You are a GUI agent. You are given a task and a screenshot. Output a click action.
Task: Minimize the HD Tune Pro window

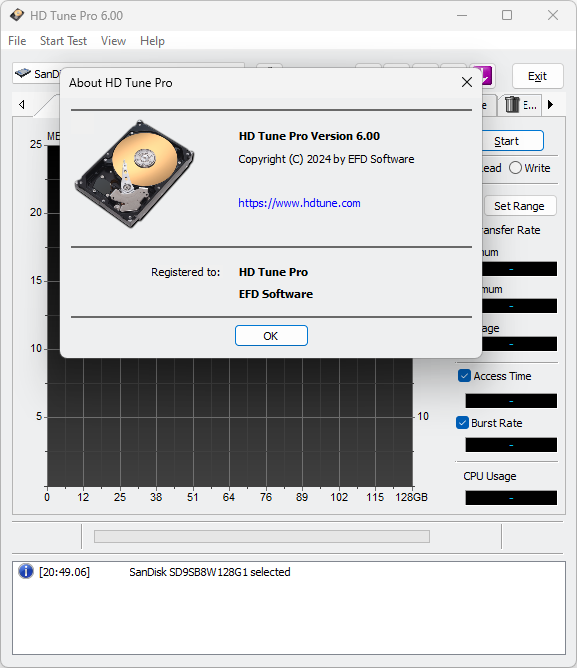[x=462, y=15]
